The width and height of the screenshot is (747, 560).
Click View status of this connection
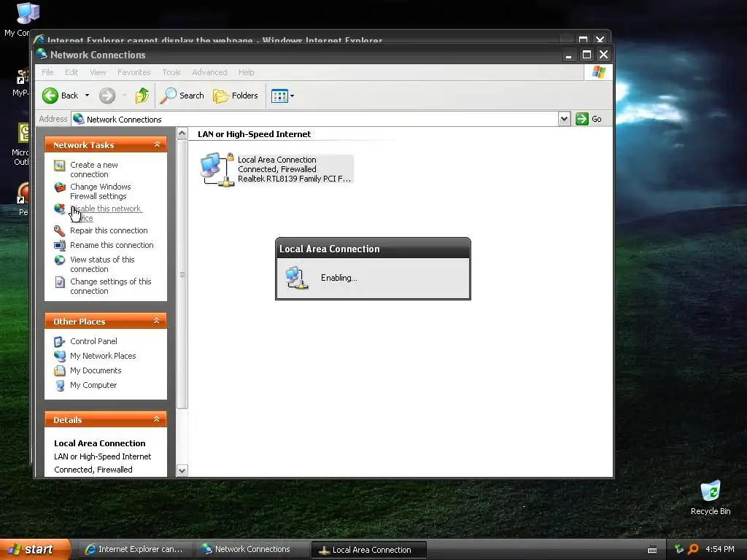(102, 264)
